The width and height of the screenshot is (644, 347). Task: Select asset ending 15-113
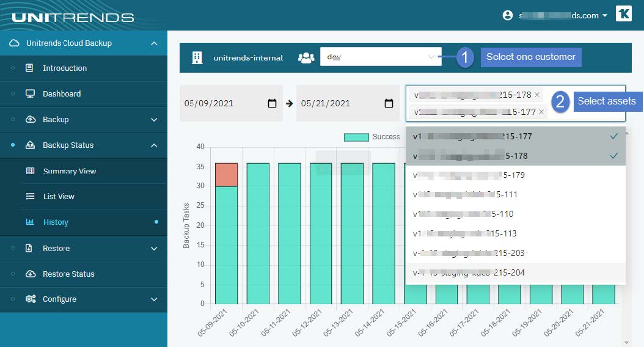(516, 233)
